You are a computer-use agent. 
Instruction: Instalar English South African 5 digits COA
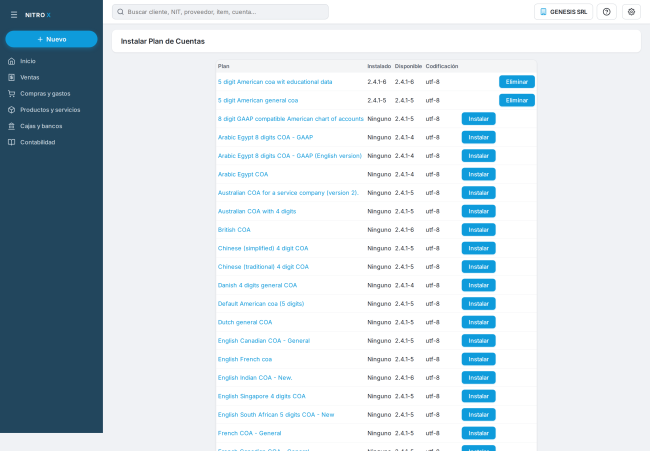(478, 415)
